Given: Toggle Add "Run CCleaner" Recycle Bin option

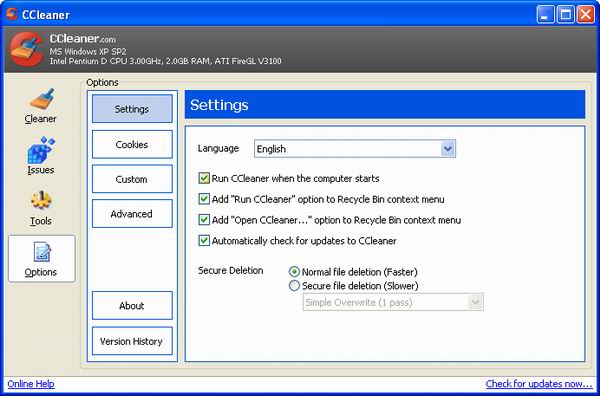Looking at the screenshot, I should click(x=204, y=199).
